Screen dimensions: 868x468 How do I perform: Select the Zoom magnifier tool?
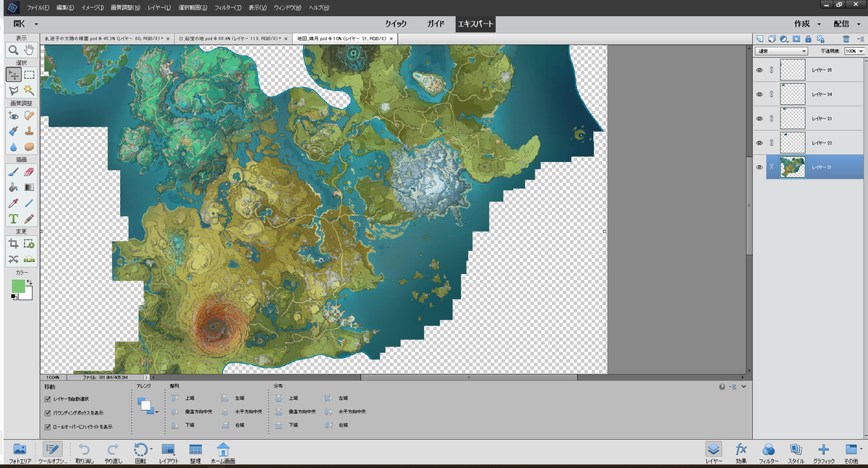point(13,50)
